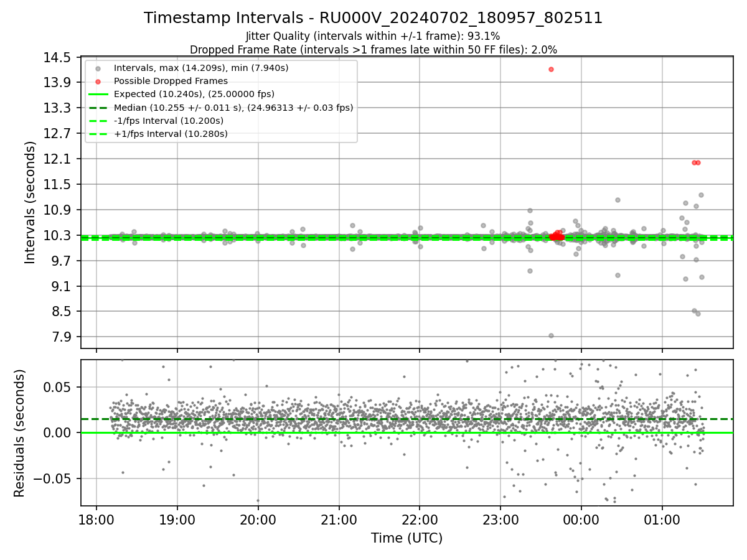This screenshot has height=560, width=747.
Task: Click the '14.5' y-axis tick label
Action: 58,57
